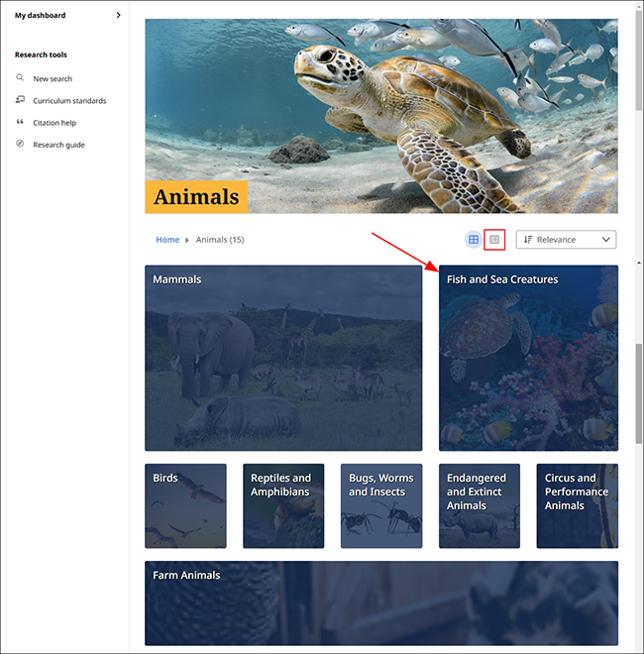Click the Research guide compass icon
Viewport: 644px width, 654px height.
coord(20,144)
